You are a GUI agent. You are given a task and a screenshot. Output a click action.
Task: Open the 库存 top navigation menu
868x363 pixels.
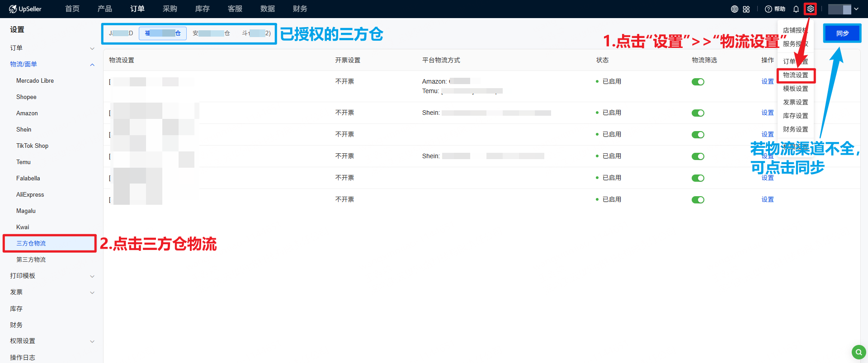click(x=202, y=9)
